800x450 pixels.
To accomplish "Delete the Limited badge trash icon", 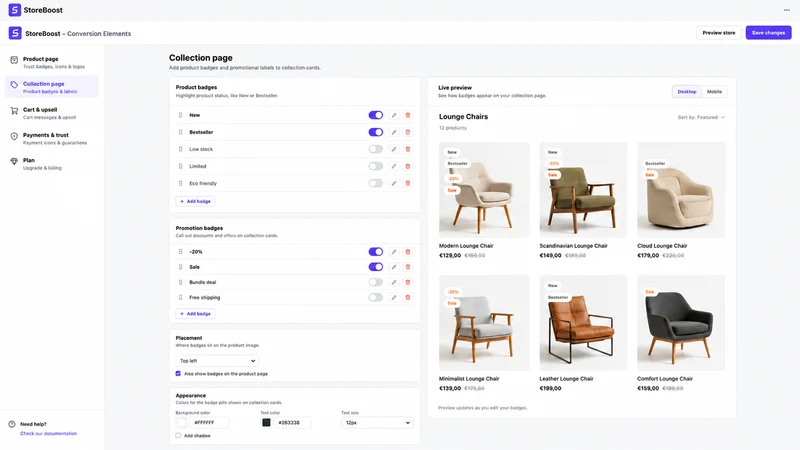I will point(408,166).
